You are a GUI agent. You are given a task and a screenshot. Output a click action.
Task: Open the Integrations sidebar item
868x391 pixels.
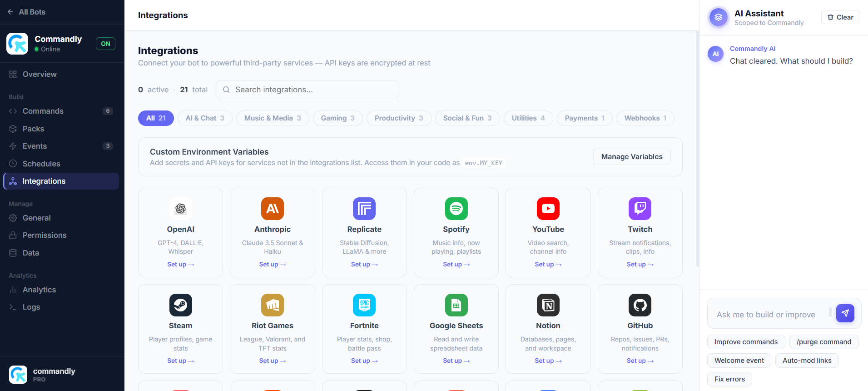[x=61, y=181]
